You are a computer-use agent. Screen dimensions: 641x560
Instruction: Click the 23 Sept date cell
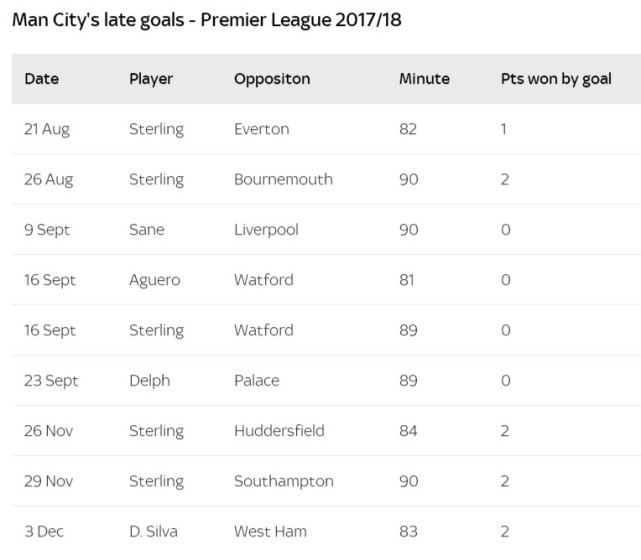tap(51, 380)
